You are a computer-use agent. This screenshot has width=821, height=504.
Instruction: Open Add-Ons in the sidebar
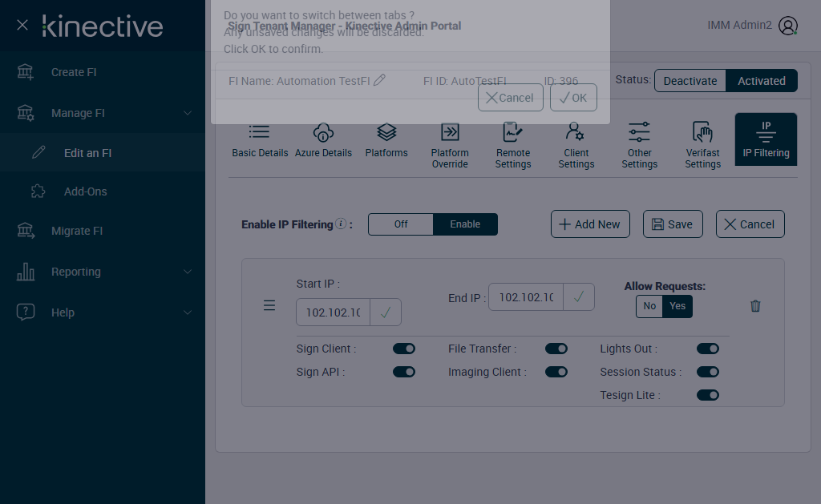[x=85, y=192]
